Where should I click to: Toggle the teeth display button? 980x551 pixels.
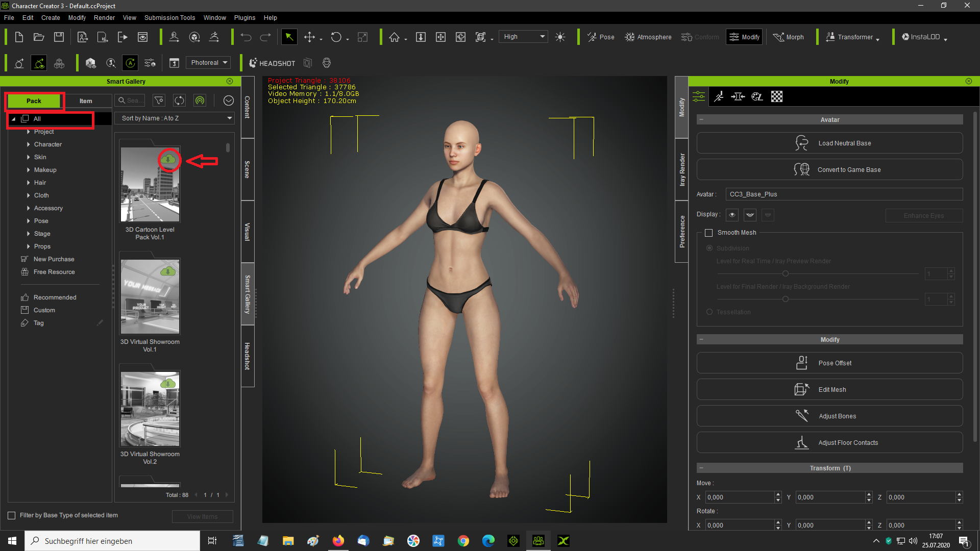(x=768, y=215)
